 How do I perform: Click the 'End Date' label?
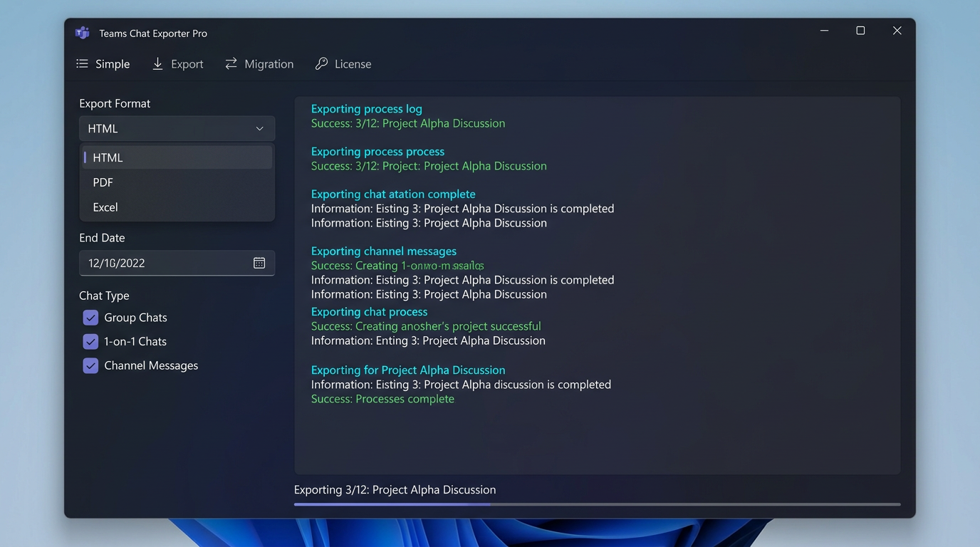tap(102, 238)
